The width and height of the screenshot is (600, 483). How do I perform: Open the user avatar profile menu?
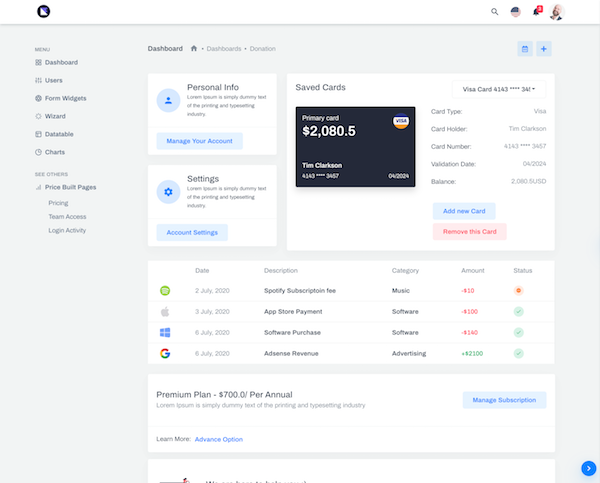557,12
